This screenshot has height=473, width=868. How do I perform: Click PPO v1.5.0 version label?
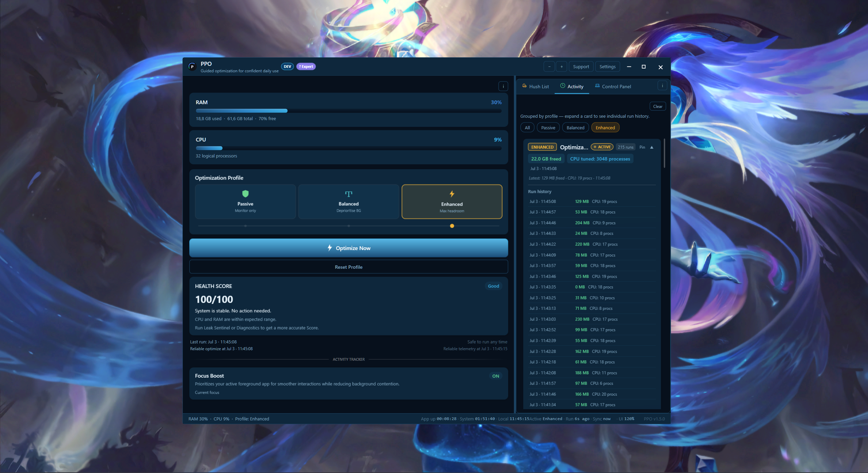(x=654, y=419)
